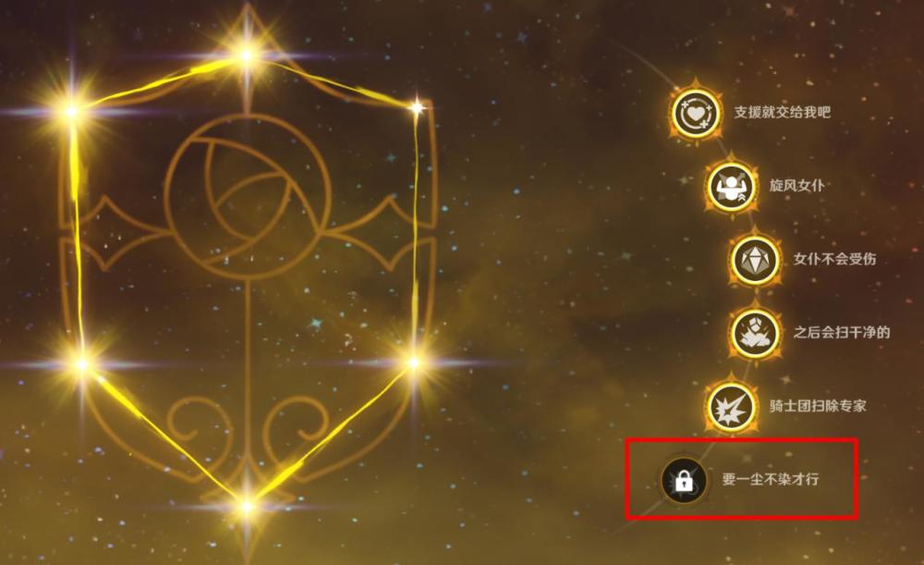Click the locked 要一尘不染才行 label
The image size is (924, 565).
coord(771,479)
